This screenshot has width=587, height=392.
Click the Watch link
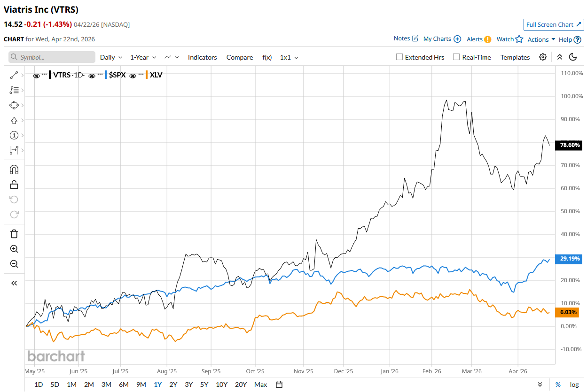point(505,39)
